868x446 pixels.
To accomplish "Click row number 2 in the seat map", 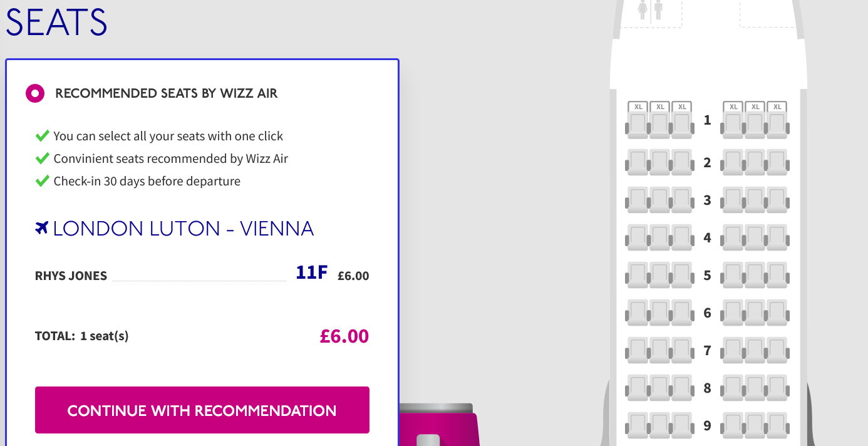I will 707,162.
